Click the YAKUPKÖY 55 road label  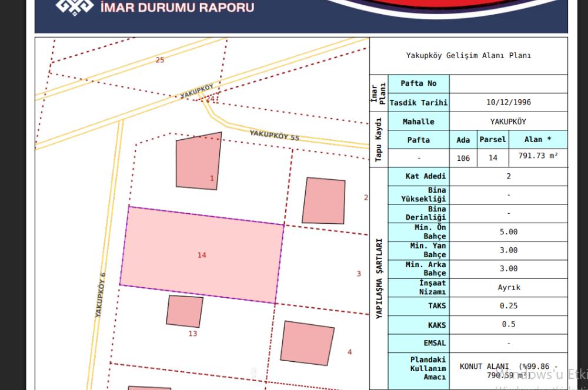pos(275,135)
